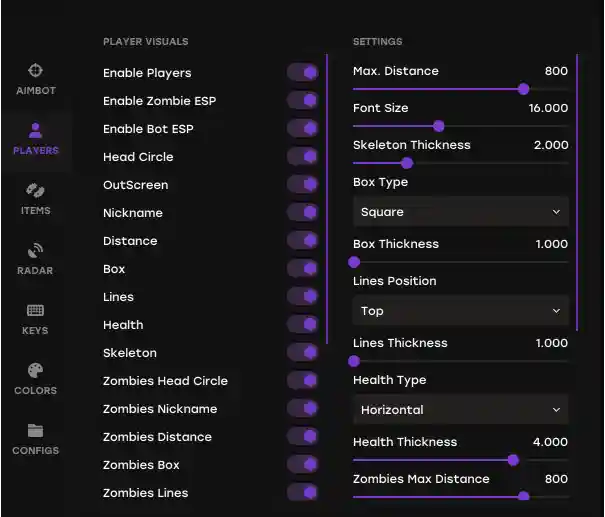This screenshot has height=517, width=605.
Task: Select the Players person icon
Action: coord(35,130)
